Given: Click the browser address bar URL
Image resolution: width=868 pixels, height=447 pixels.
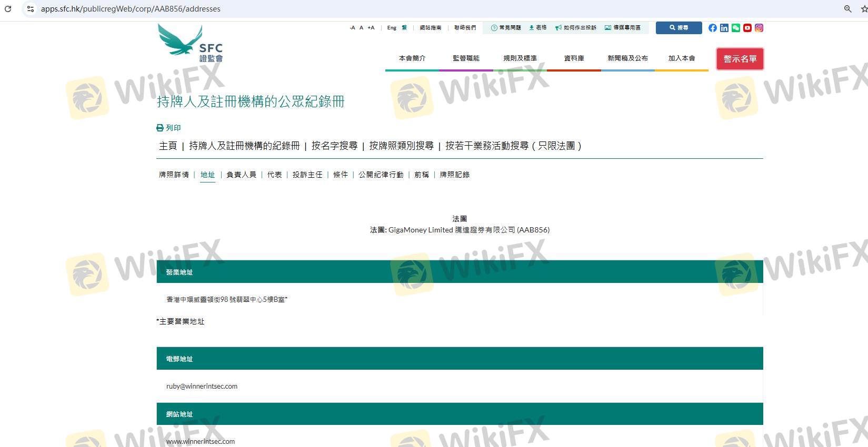Looking at the screenshot, I should 131,9.
